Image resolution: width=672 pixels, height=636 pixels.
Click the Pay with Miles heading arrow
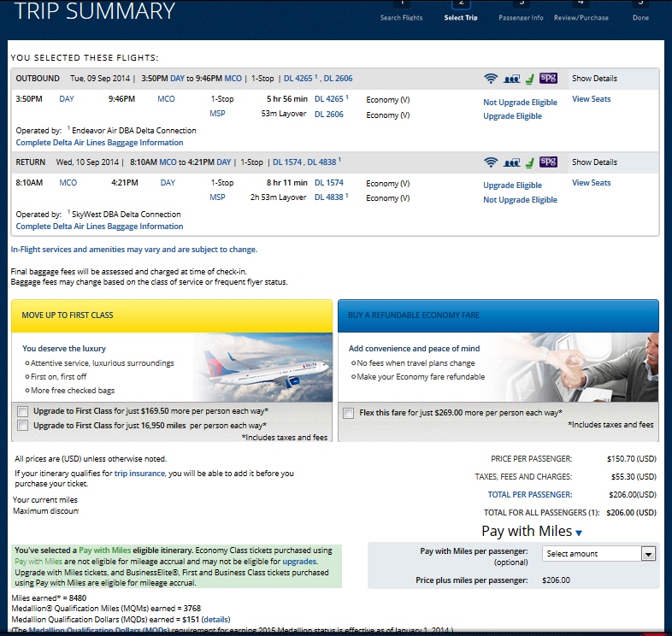tap(579, 533)
